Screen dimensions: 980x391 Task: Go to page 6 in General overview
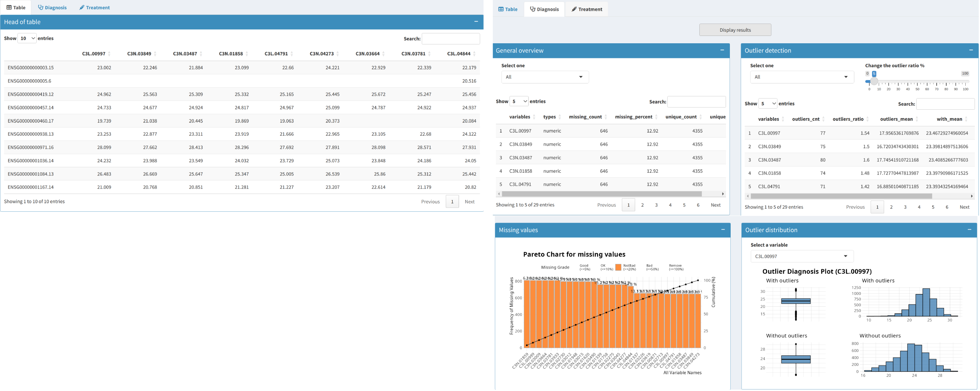coord(698,205)
